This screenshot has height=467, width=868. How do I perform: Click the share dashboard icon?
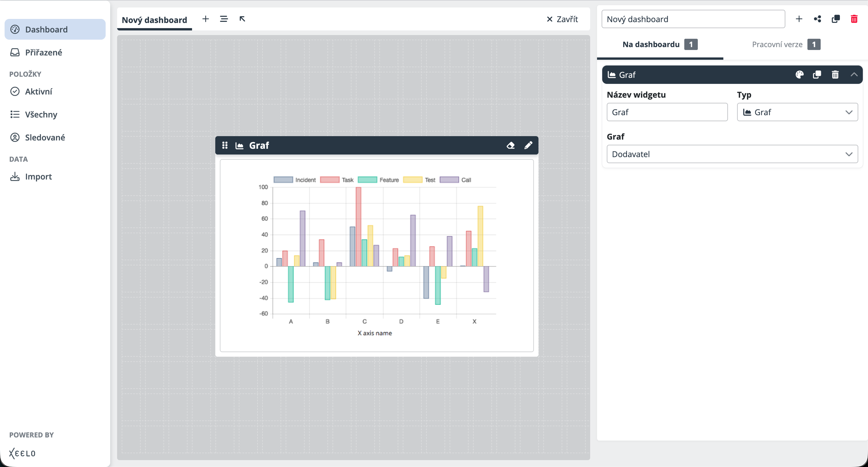817,19
